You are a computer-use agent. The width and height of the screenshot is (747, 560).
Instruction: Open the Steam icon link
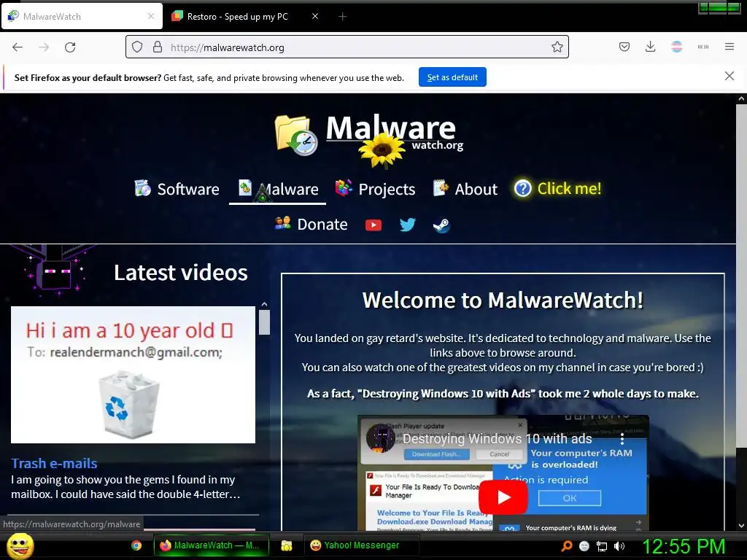click(x=441, y=225)
